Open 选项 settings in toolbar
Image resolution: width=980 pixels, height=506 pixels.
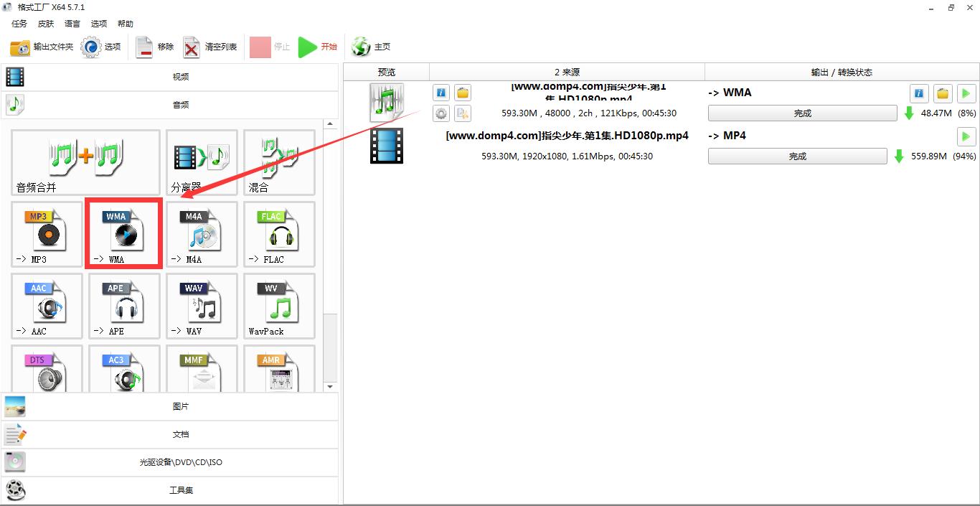click(x=101, y=47)
